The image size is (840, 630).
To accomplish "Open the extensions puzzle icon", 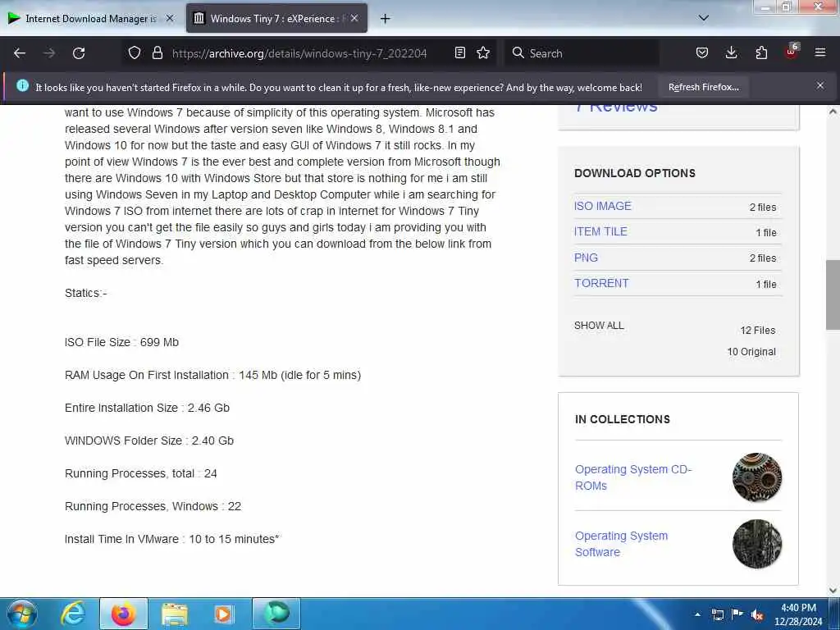I will click(x=761, y=53).
